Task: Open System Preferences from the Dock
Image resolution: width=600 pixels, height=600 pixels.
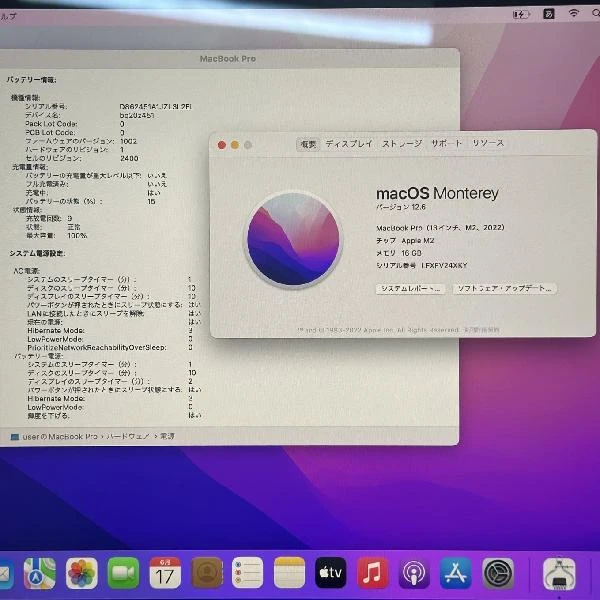Action: tap(498, 573)
